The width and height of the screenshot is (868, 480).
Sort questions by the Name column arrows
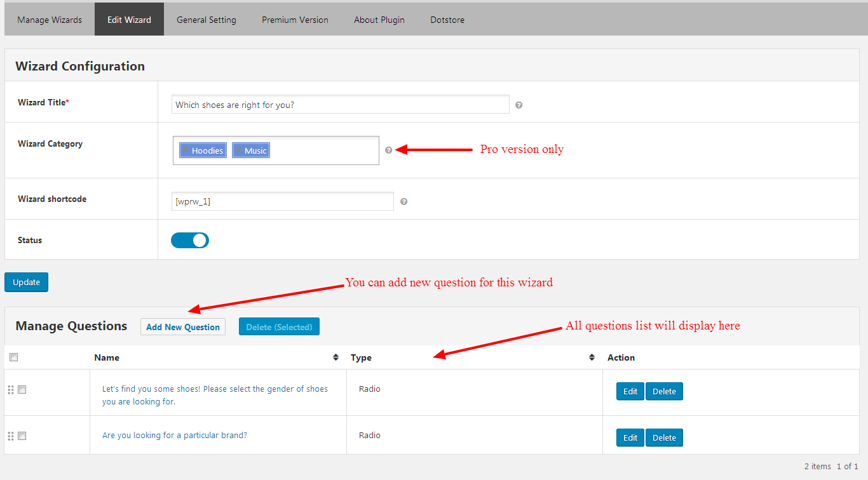(x=336, y=357)
